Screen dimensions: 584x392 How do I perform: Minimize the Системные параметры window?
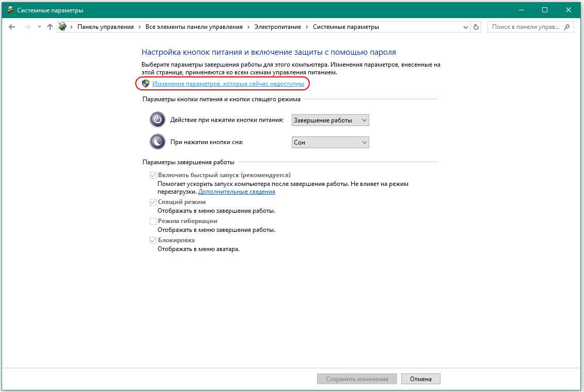coord(522,10)
